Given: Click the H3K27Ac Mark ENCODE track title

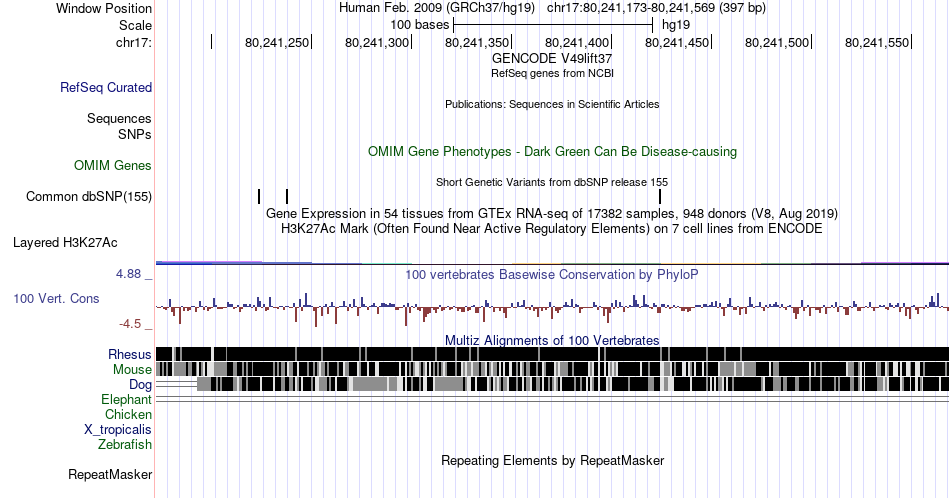Looking at the screenshot, I should coord(552,228).
